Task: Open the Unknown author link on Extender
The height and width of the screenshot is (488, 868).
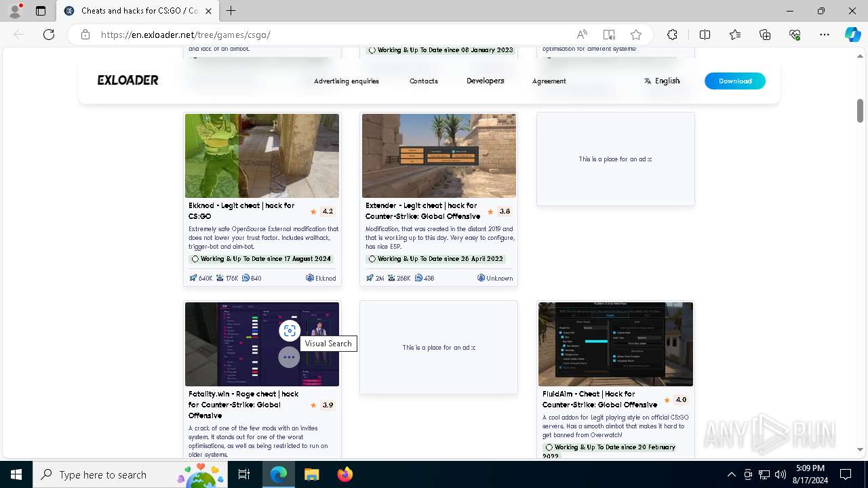Action: 495,278
